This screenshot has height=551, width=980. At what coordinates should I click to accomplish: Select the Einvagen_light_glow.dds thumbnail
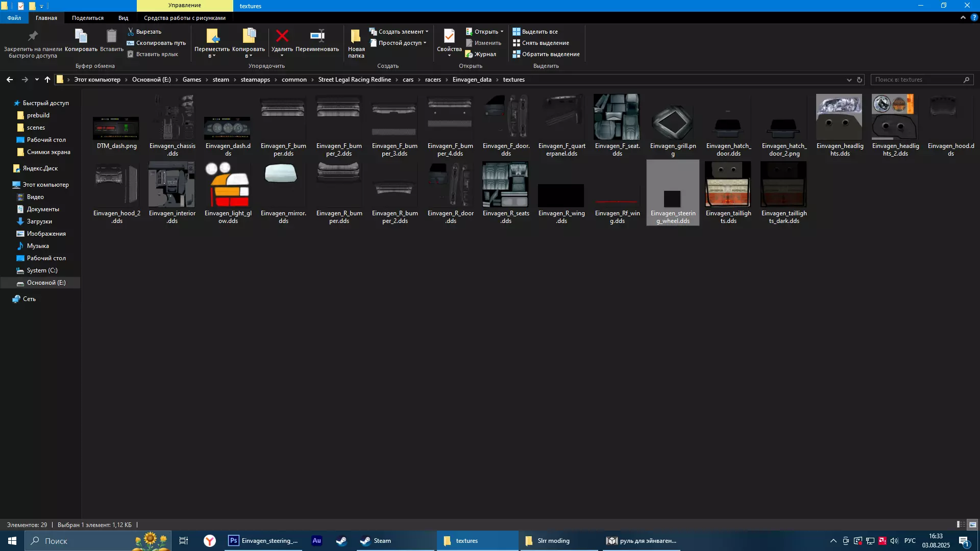coord(228,185)
